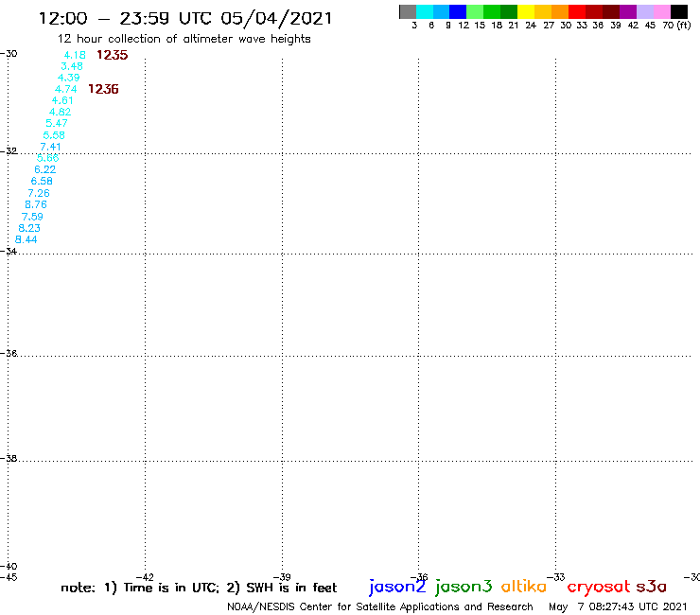Click the cyan swatch in the color scale
The height and width of the screenshot is (615, 700).
click(x=425, y=11)
